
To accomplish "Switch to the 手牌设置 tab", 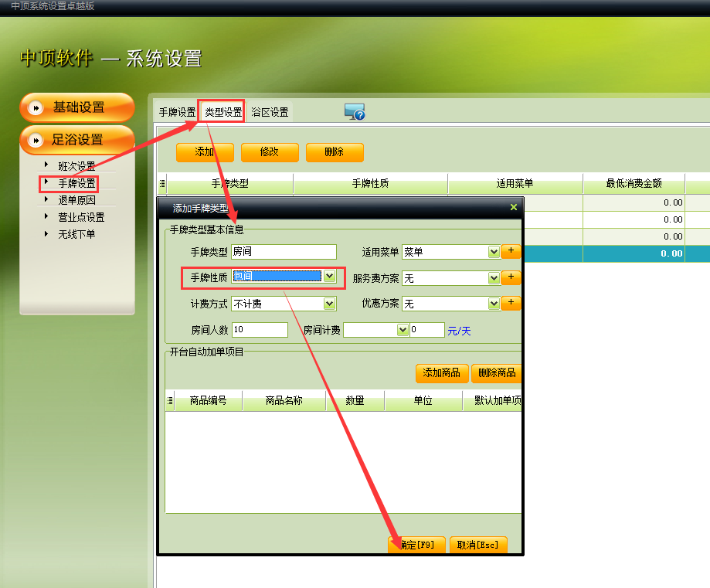I will tap(177, 112).
